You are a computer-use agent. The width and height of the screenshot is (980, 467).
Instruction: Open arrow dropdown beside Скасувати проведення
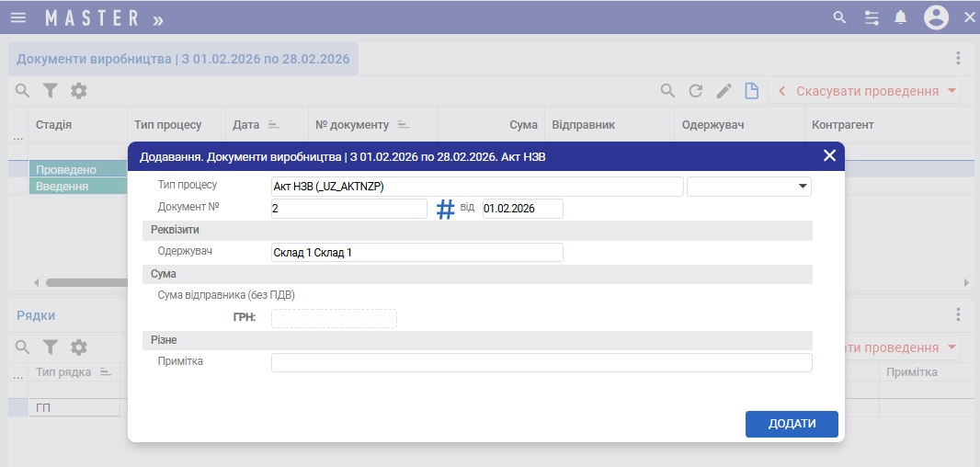click(952, 91)
